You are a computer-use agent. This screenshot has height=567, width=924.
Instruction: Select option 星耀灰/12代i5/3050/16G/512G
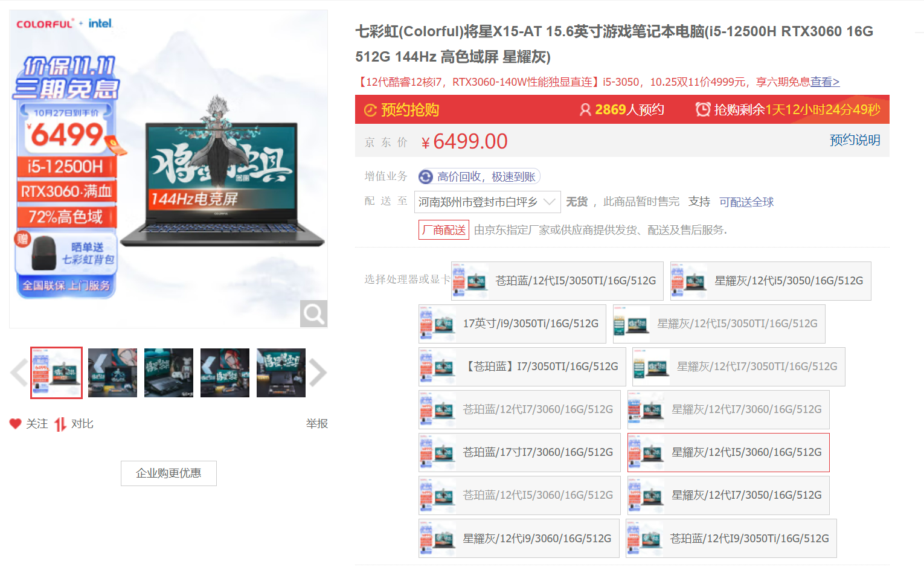771,281
